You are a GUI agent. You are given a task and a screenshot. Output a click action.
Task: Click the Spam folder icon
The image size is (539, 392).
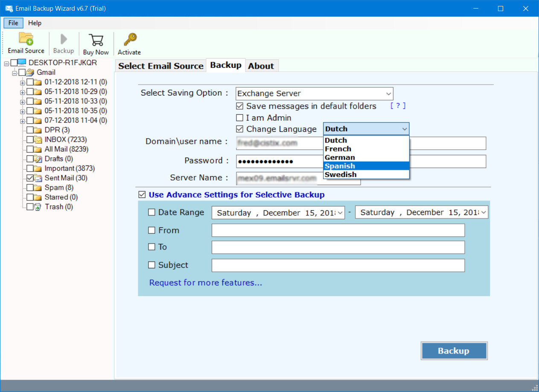38,187
